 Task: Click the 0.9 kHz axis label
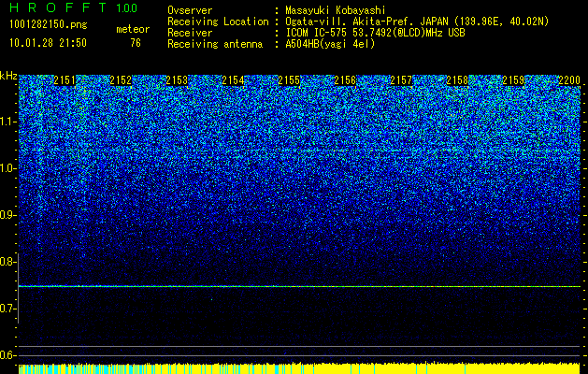pyautogui.click(x=8, y=215)
